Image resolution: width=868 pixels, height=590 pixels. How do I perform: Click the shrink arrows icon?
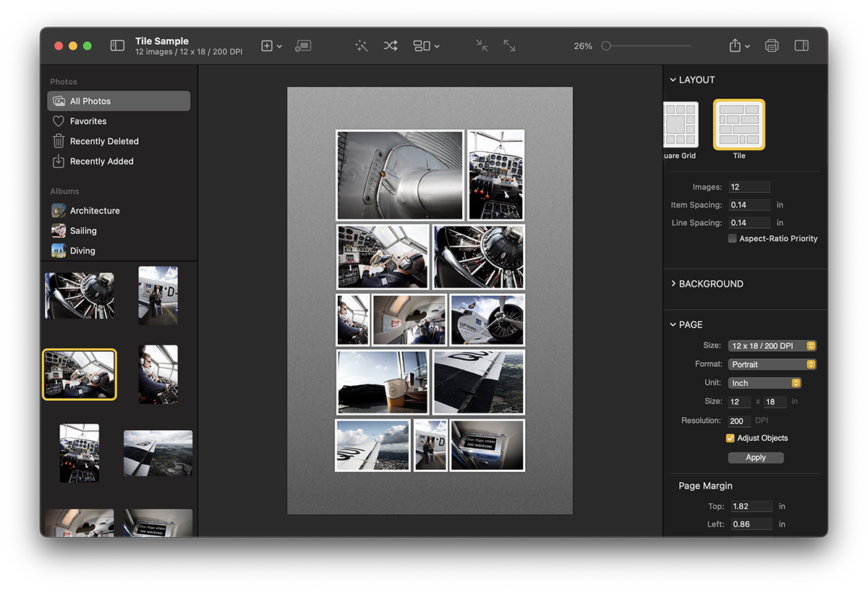pyautogui.click(x=482, y=46)
